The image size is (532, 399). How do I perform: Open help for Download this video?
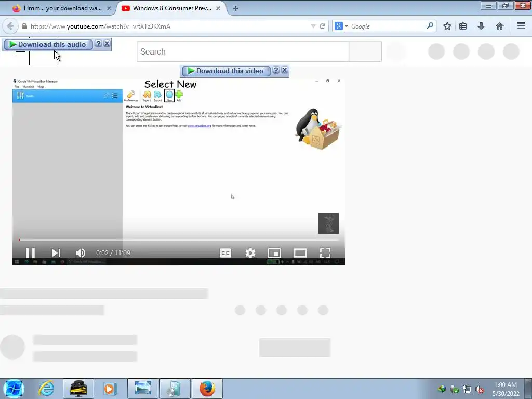point(276,70)
